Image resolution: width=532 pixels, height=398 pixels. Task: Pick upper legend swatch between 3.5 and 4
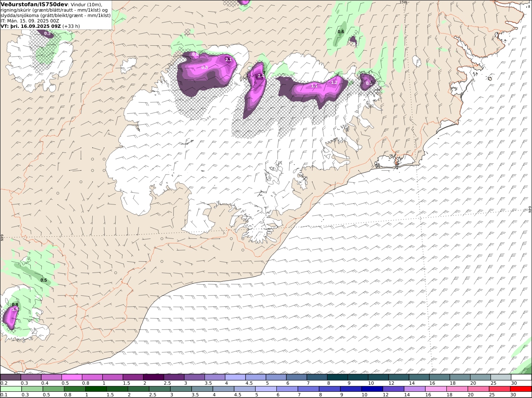point(214,377)
